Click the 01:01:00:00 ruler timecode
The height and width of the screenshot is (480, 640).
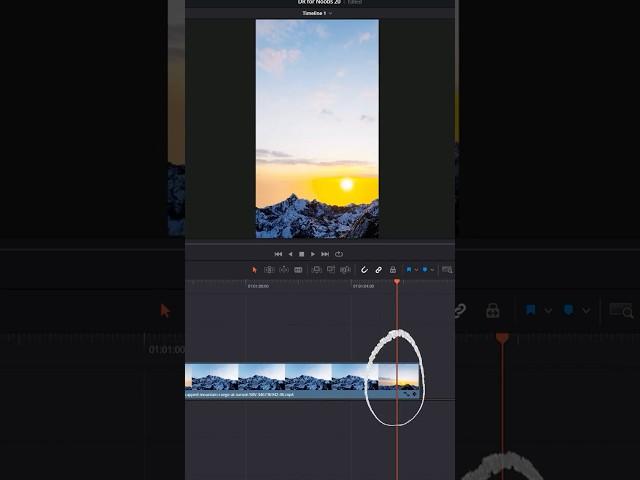(258, 287)
